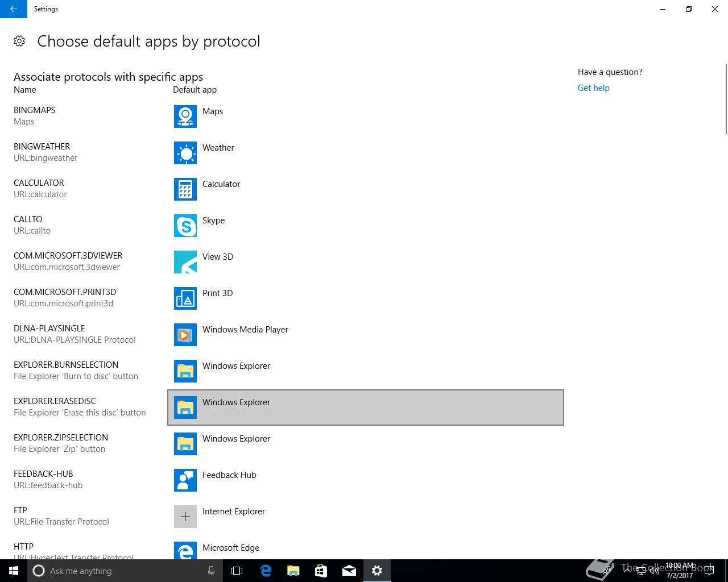Click the 'Default app' column header
This screenshot has width=728, height=582.
click(195, 90)
